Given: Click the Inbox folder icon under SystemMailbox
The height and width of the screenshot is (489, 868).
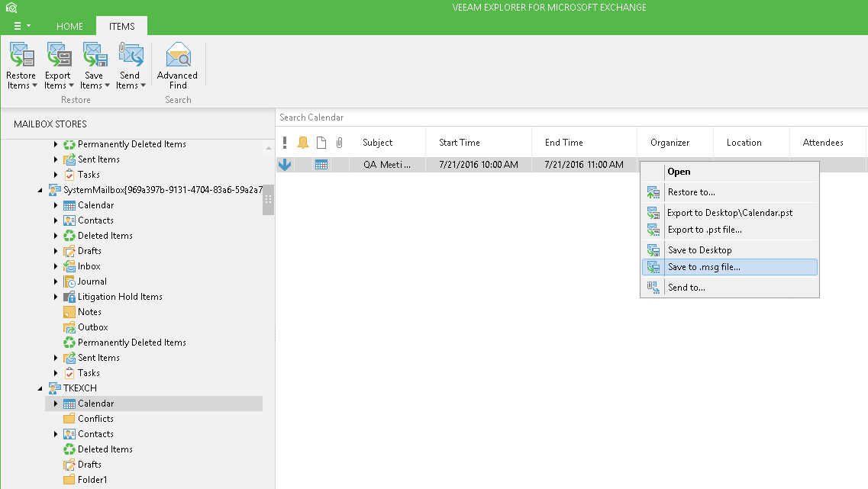Looking at the screenshot, I should tap(69, 266).
